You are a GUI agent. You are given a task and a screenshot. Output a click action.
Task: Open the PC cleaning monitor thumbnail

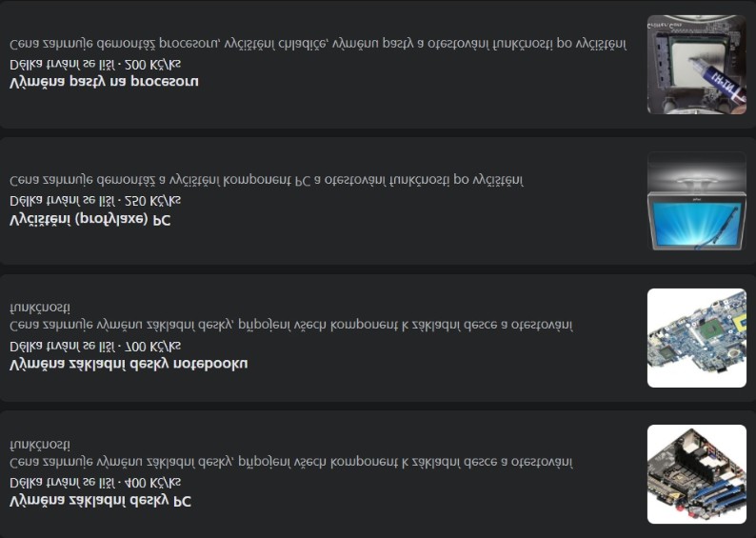(697, 201)
